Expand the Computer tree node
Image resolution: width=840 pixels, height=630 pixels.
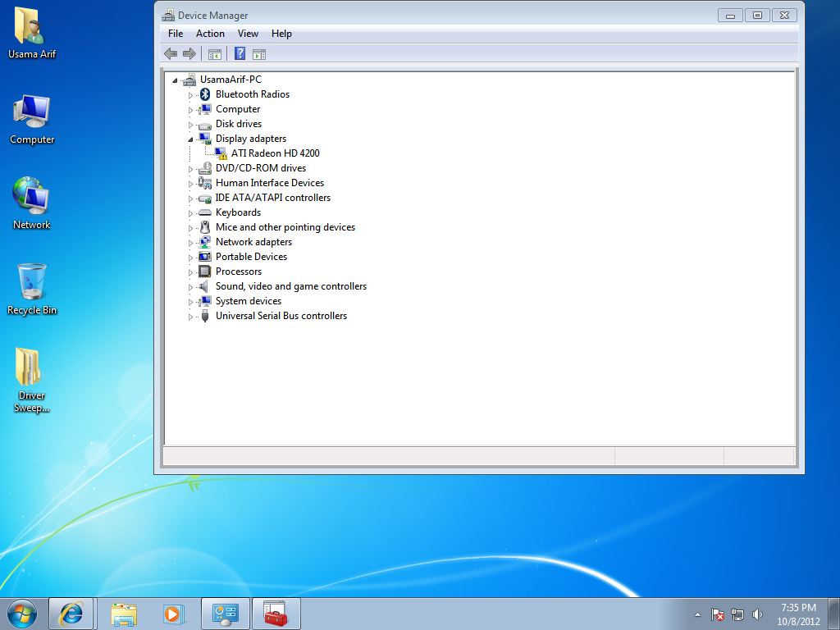190,110
